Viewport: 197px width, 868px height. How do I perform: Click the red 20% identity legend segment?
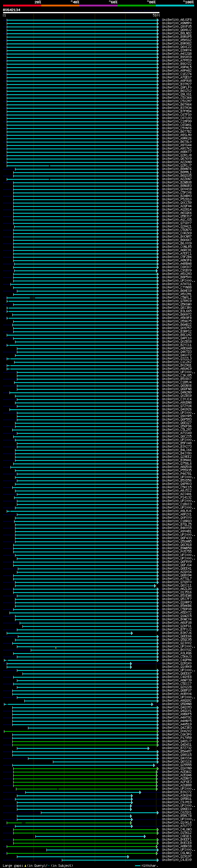22,6
